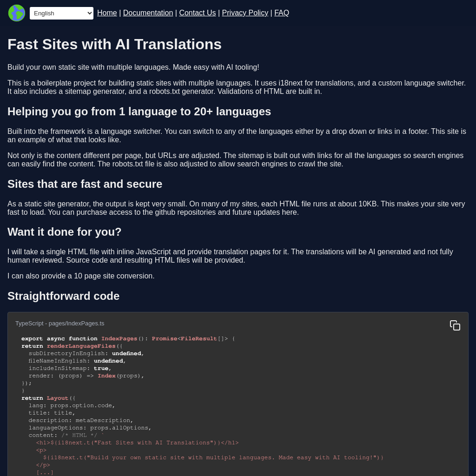Open the FAQ page
Screen dimensions: 476x476
pos(282,13)
